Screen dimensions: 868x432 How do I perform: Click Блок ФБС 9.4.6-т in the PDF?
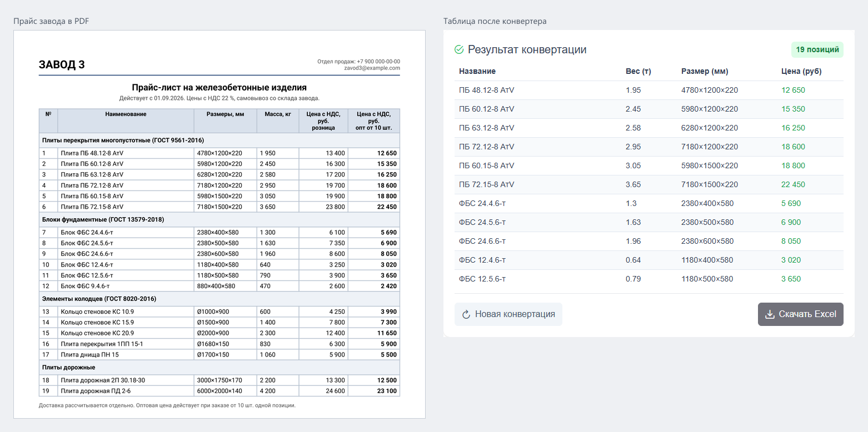[85, 287]
